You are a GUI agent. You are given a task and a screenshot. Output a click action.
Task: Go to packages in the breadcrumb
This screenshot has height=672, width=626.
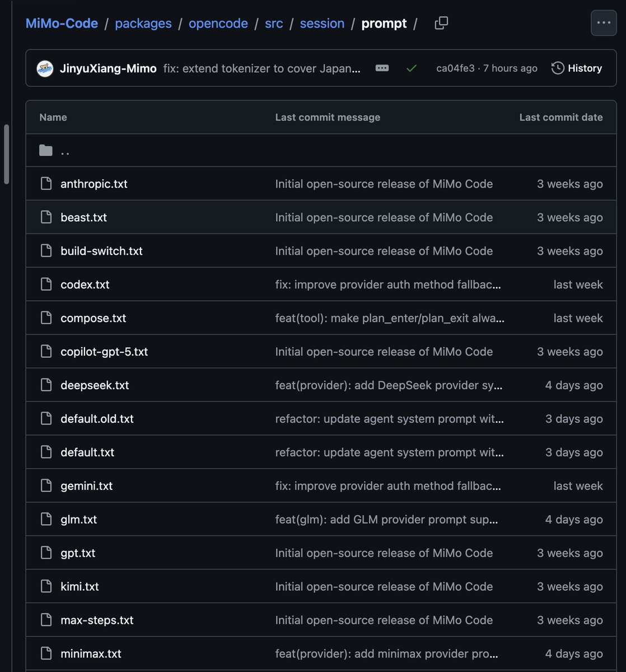(143, 24)
